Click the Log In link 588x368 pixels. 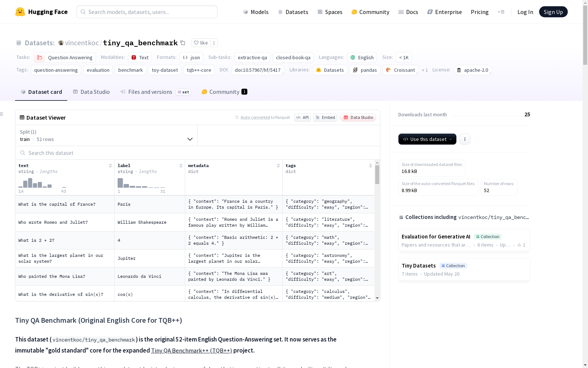525,12
